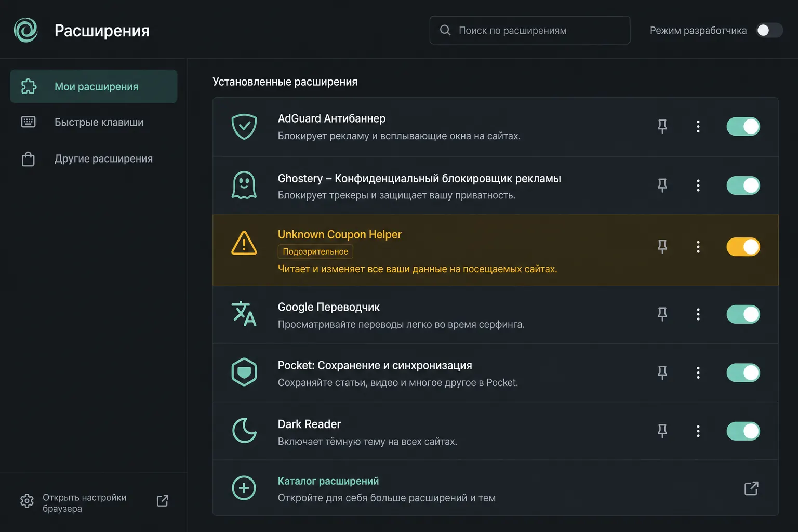Click the keyboard icon in sidebar
The width and height of the screenshot is (798, 532).
tap(29, 122)
